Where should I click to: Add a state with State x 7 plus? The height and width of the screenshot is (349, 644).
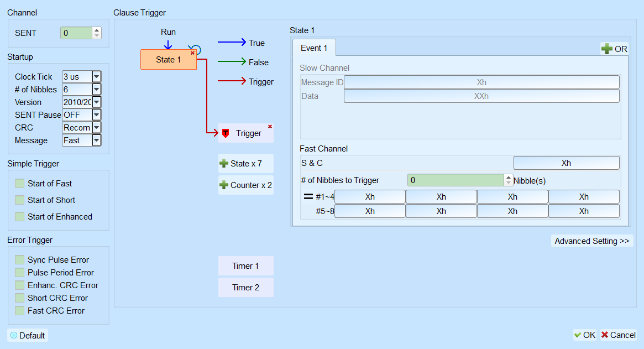coord(224,164)
